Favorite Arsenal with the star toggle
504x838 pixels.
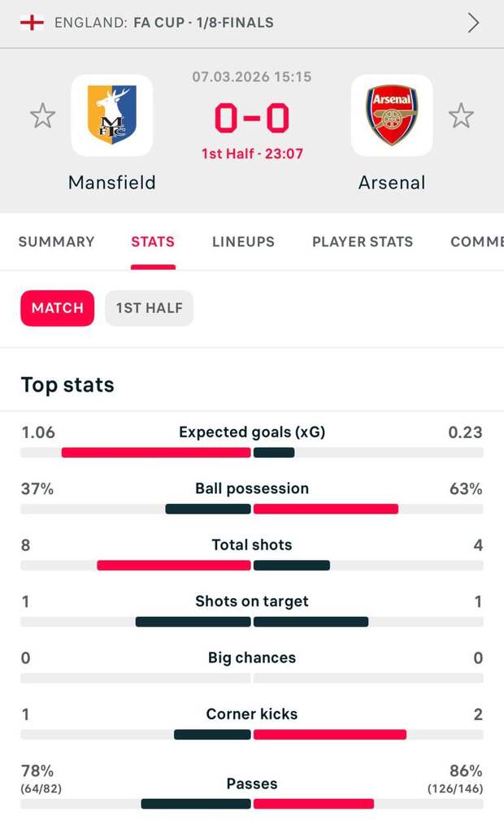pyautogui.click(x=461, y=116)
